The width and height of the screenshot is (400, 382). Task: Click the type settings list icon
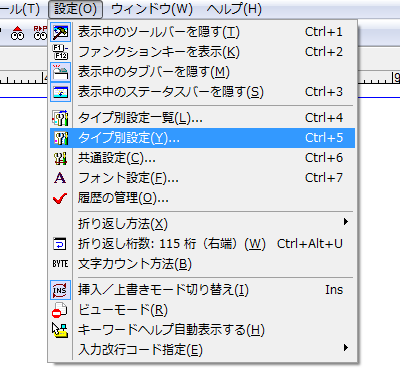(x=60, y=118)
